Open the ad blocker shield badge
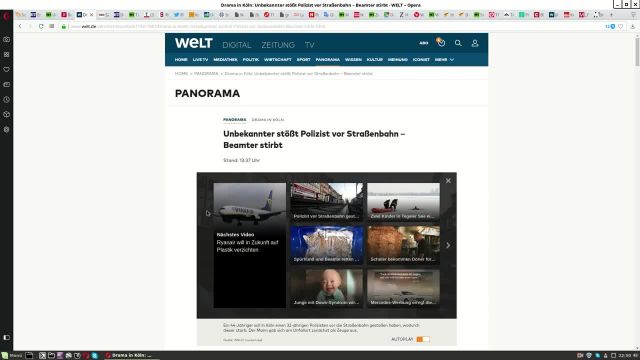The image size is (640, 360). point(610,27)
